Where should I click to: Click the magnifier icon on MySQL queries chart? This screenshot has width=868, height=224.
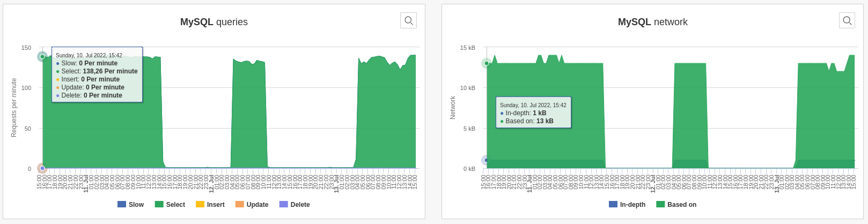pyautogui.click(x=408, y=20)
